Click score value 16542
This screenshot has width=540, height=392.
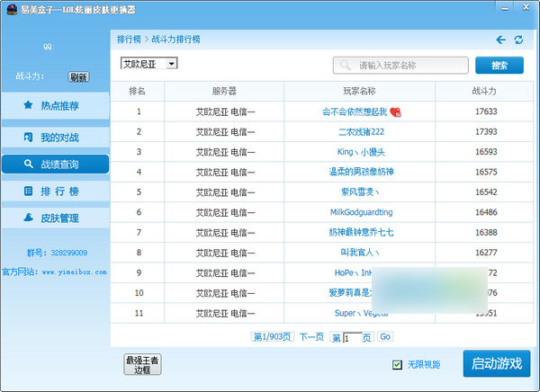[x=486, y=192]
